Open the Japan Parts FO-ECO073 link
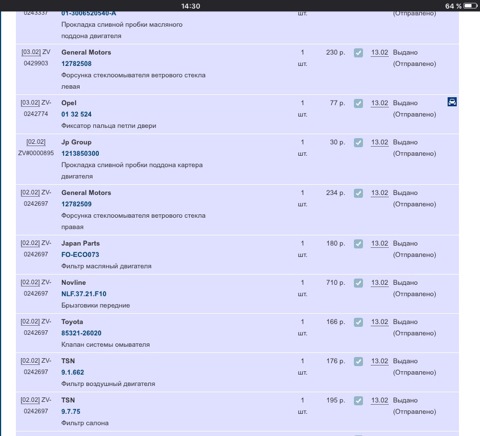This screenshot has height=436, width=480. (80, 255)
